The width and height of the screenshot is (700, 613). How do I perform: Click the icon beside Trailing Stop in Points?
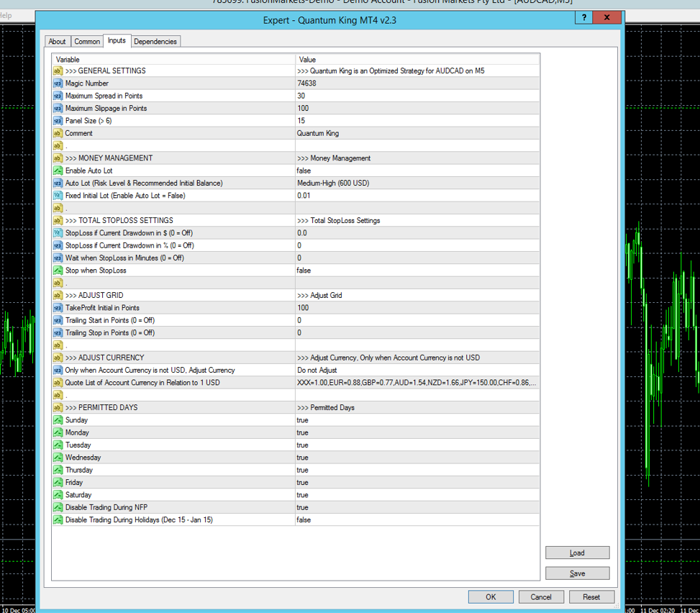pos(58,333)
